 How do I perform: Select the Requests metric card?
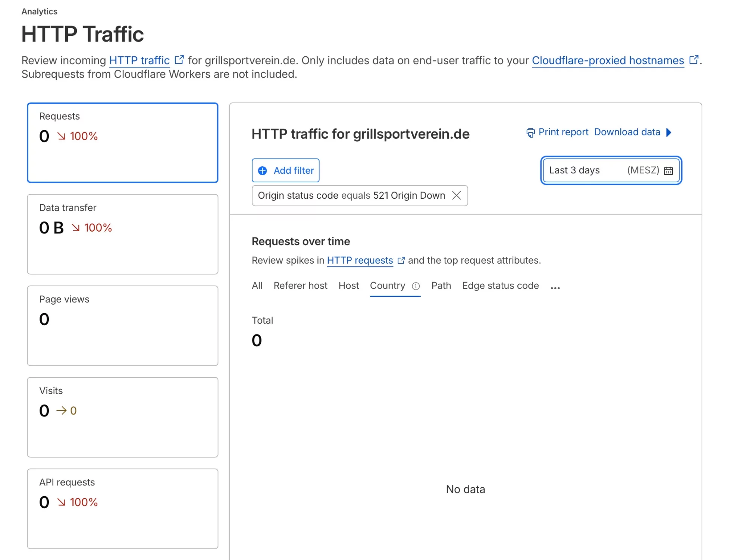pyautogui.click(x=123, y=143)
